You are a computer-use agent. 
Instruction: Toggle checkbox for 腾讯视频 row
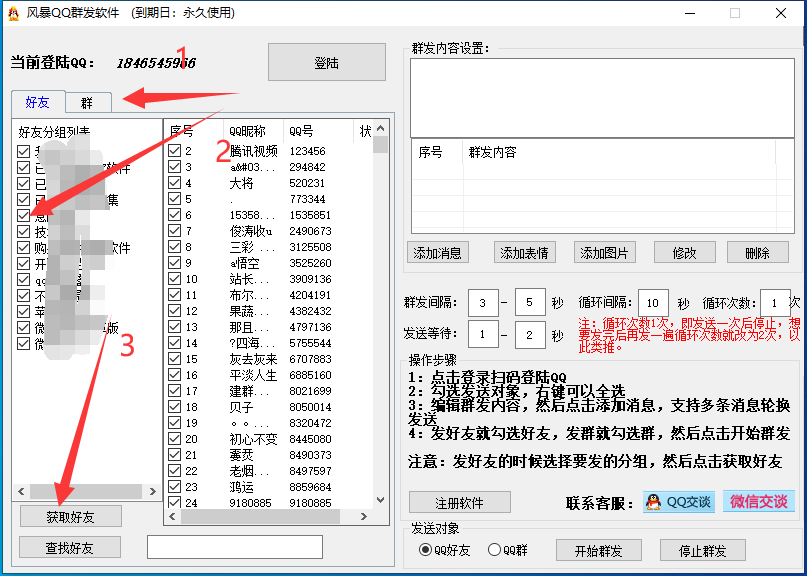[x=174, y=150]
